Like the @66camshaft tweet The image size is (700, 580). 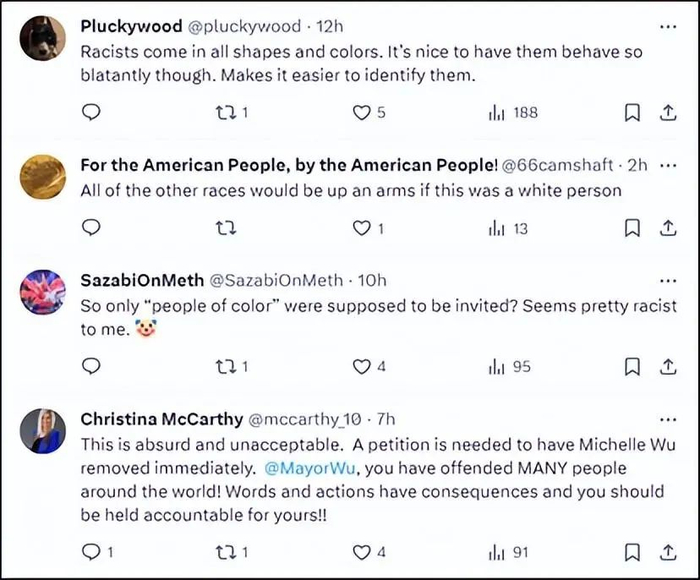pos(362,228)
